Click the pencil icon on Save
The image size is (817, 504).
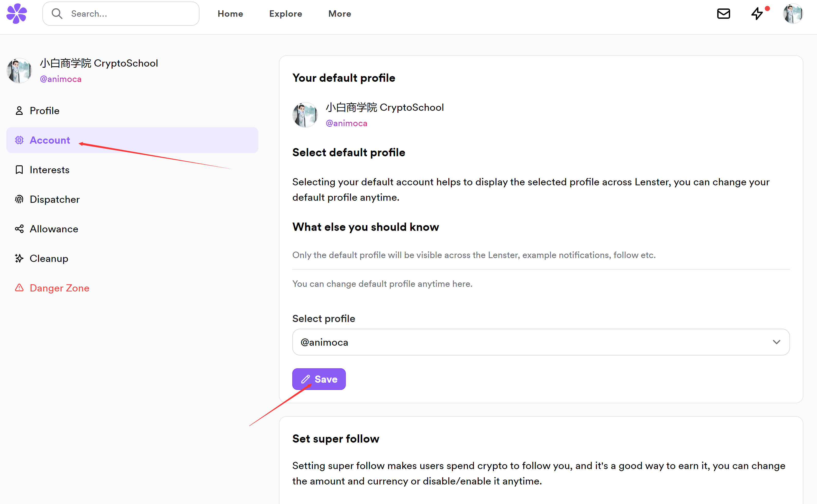tap(306, 379)
